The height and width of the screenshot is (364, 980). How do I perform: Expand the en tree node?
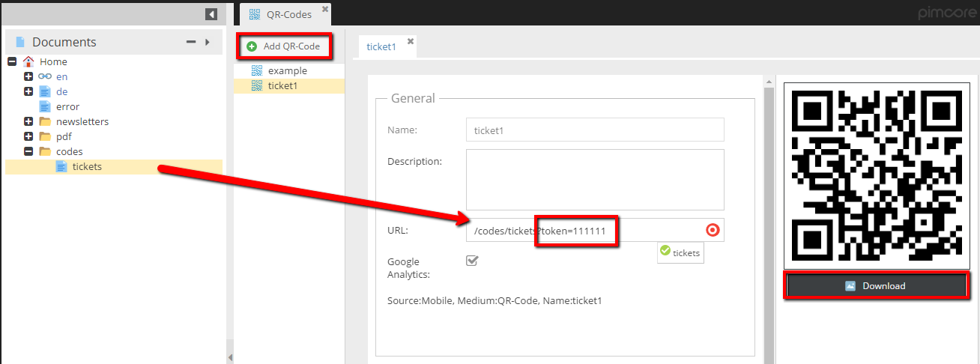(28, 77)
